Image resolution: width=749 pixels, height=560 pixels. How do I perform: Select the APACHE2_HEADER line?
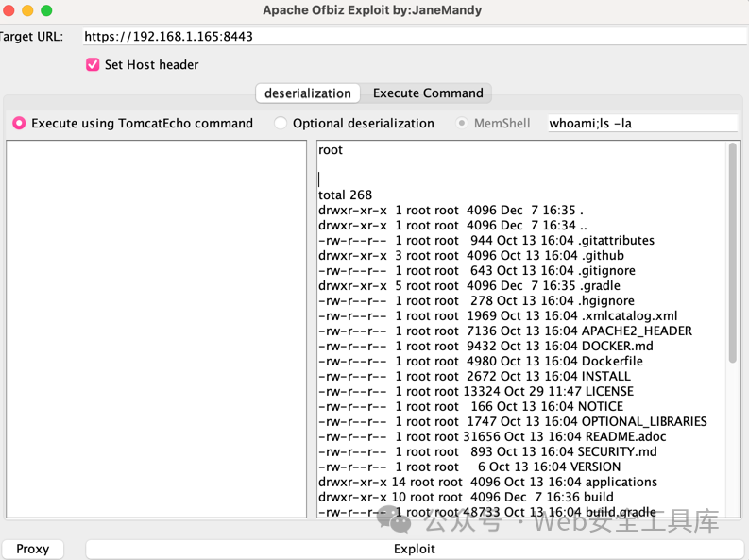coord(505,331)
